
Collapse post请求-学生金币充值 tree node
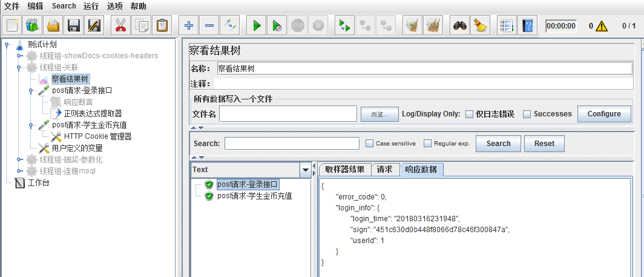(31, 125)
